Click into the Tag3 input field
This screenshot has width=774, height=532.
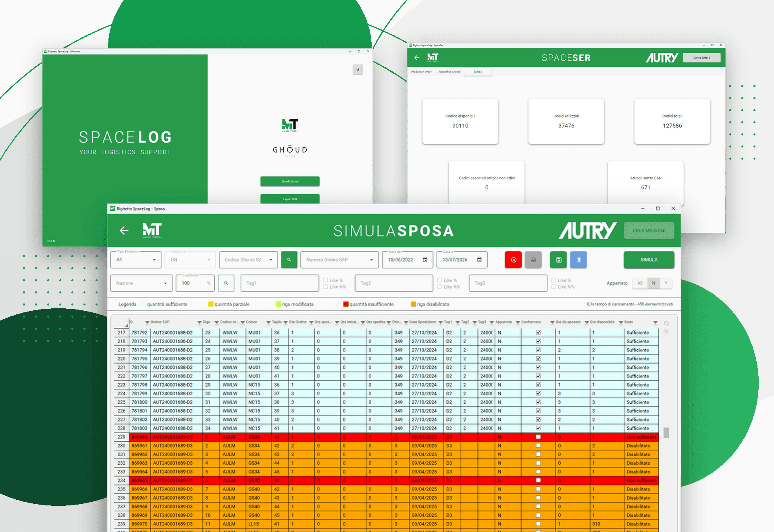click(x=508, y=283)
